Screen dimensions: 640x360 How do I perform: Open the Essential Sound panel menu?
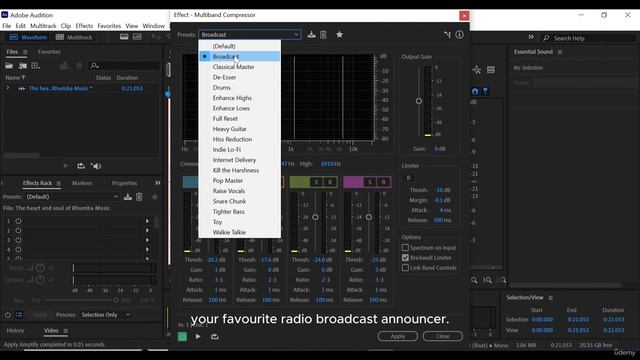pyautogui.click(x=560, y=52)
